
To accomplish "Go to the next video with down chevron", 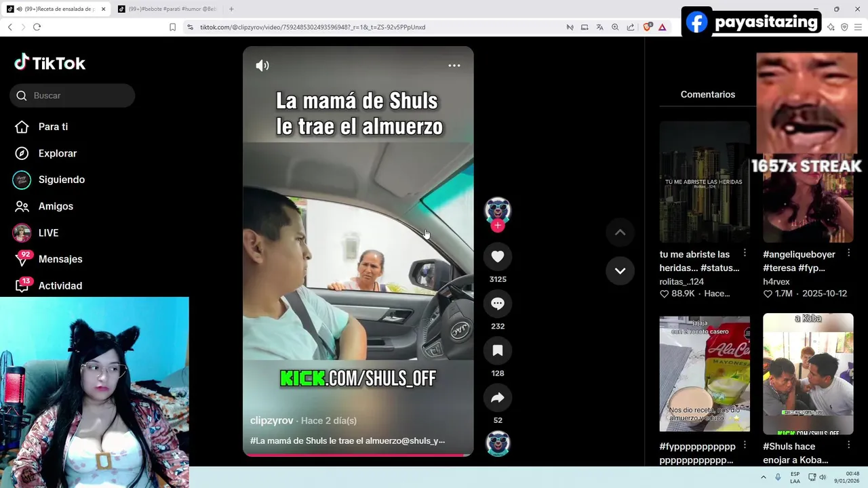I will 620,270.
